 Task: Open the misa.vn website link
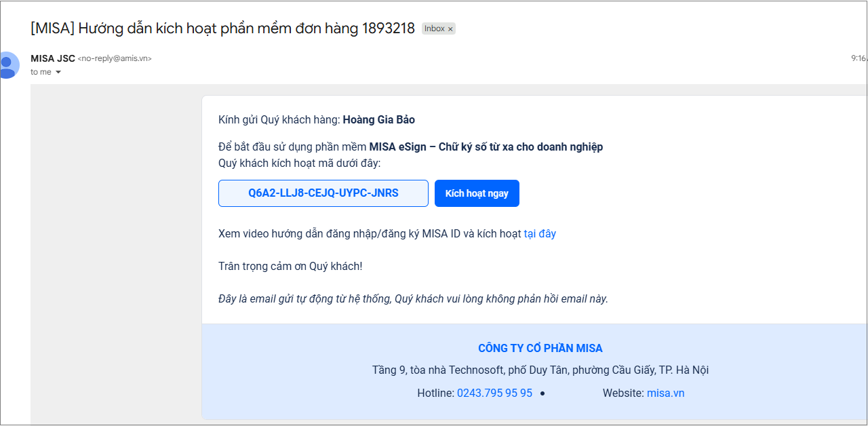(666, 393)
